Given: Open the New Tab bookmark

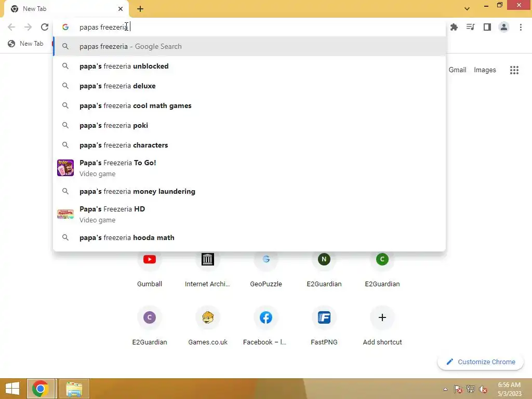Looking at the screenshot, I should [26, 44].
